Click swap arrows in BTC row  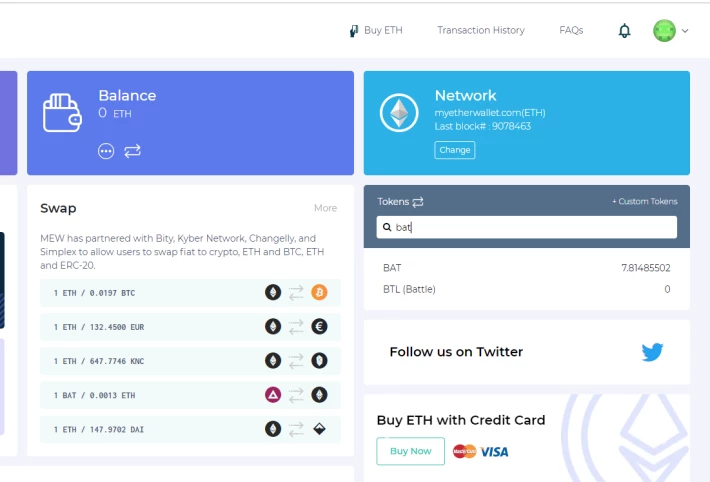[x=296, y=292]
